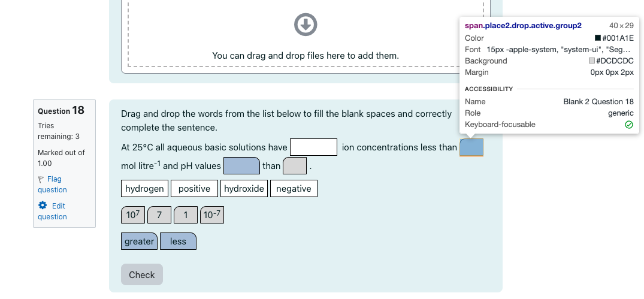
Task: Select the 10 to the power -7 tile
Action: pos(212,215)
